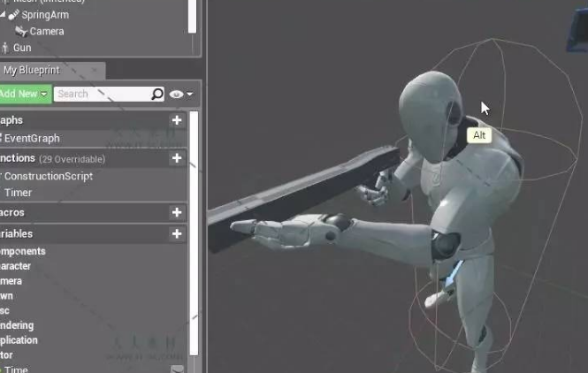Click the search magnifier icon
588x373 pixels.
coord(157,94)
